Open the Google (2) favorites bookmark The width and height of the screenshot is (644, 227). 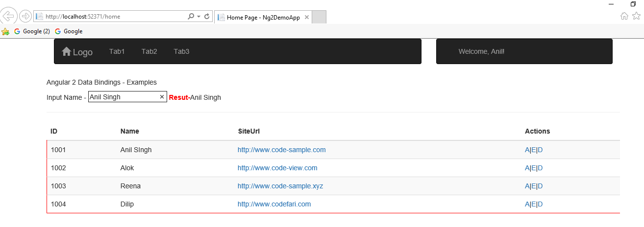coord(32,31)
